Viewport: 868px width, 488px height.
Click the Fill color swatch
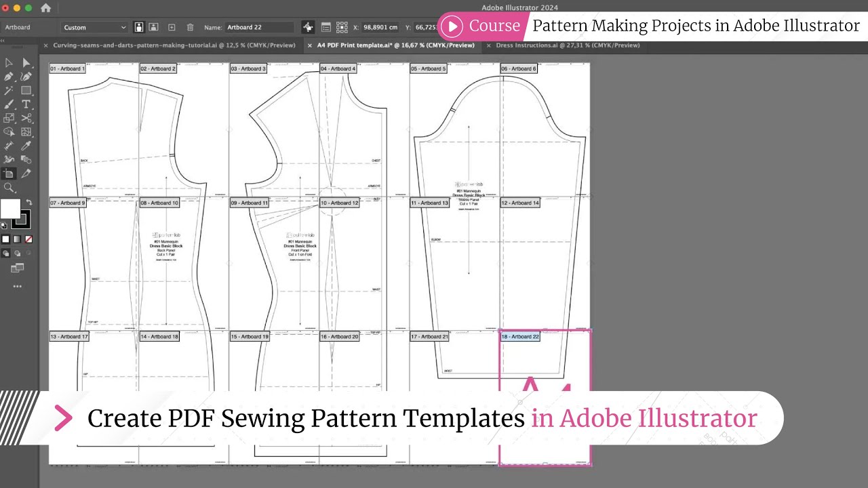(10, 209)
